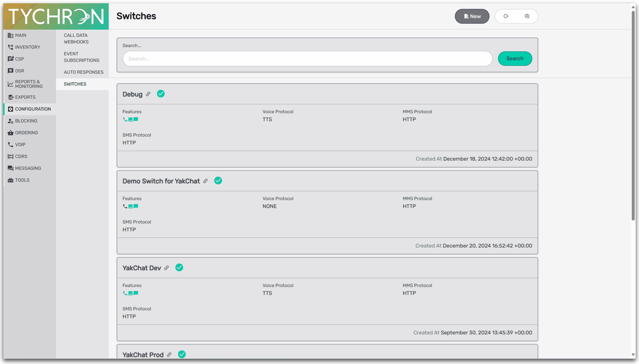Click link icon beside YakChat Dev
Viewport: 639px width, 364px height.
point(167,268)
